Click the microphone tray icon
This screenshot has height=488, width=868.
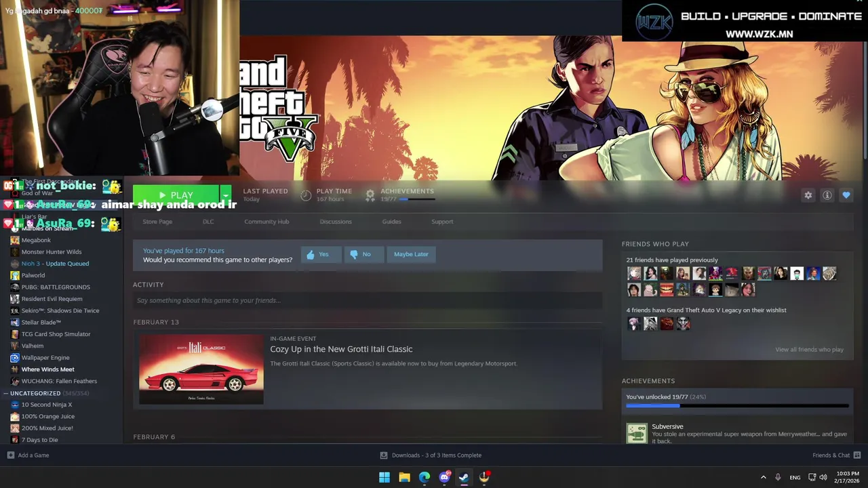778,477
